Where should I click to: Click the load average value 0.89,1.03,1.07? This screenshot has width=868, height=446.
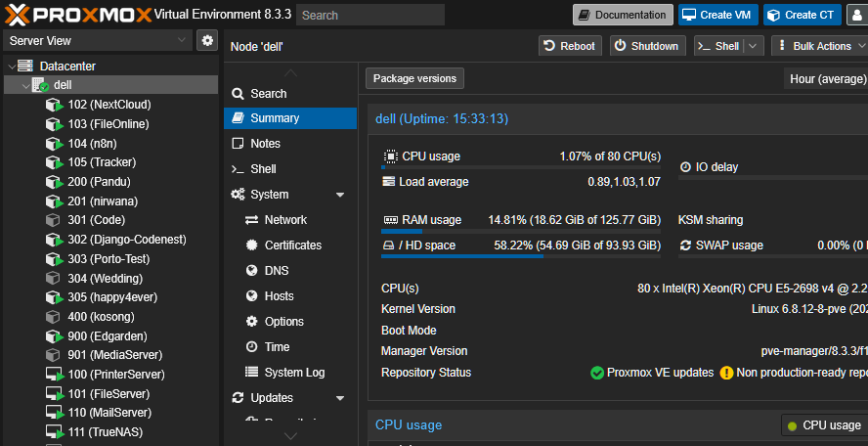(x=624, y=182)
